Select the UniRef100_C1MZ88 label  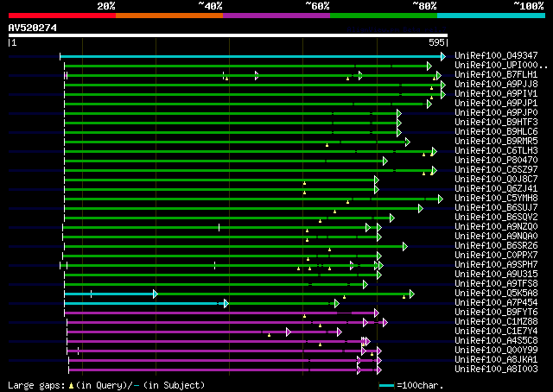[x=496, y=322]
